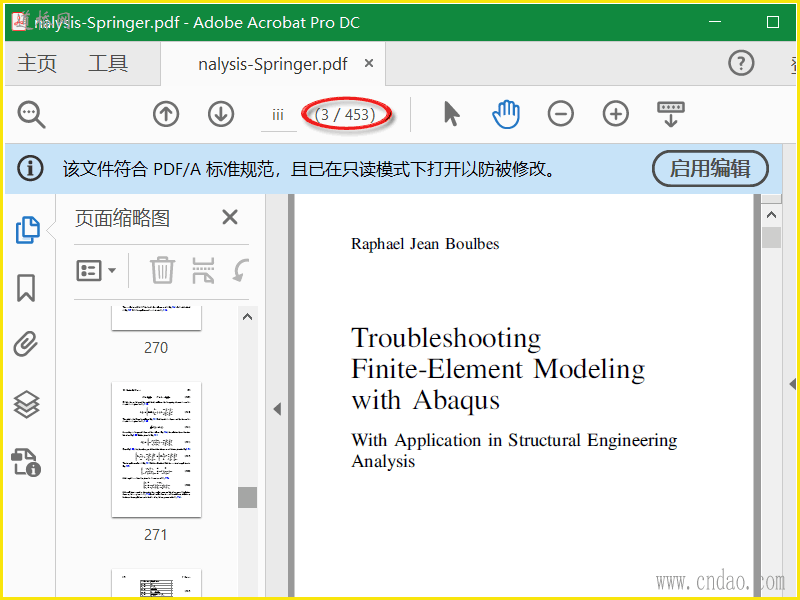Open the help question mark icon

tap(741, 63)
